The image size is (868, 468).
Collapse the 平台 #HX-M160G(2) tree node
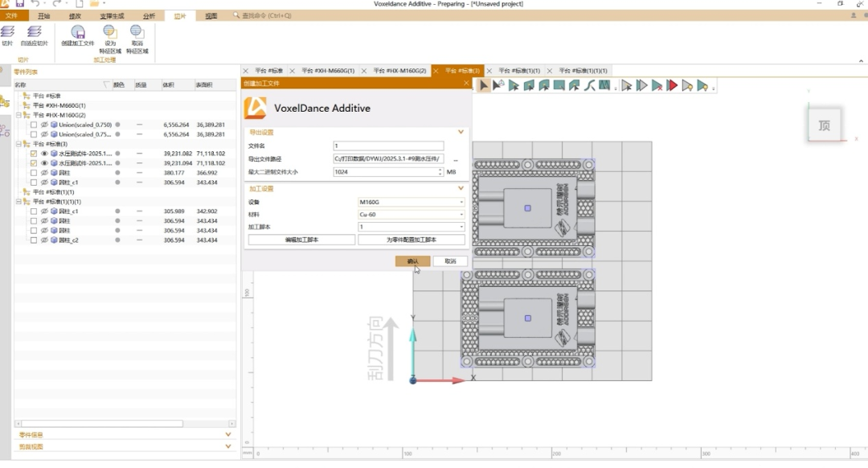[18, 115]
